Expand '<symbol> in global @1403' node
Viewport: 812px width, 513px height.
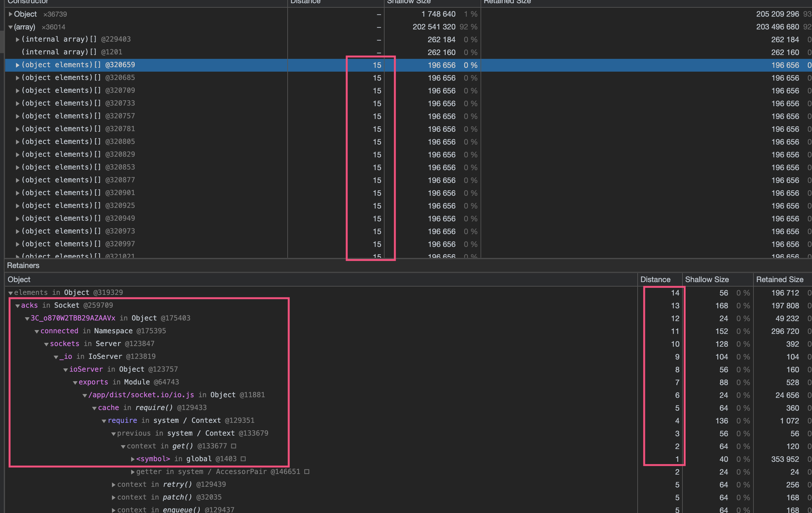tap(133, 459)
